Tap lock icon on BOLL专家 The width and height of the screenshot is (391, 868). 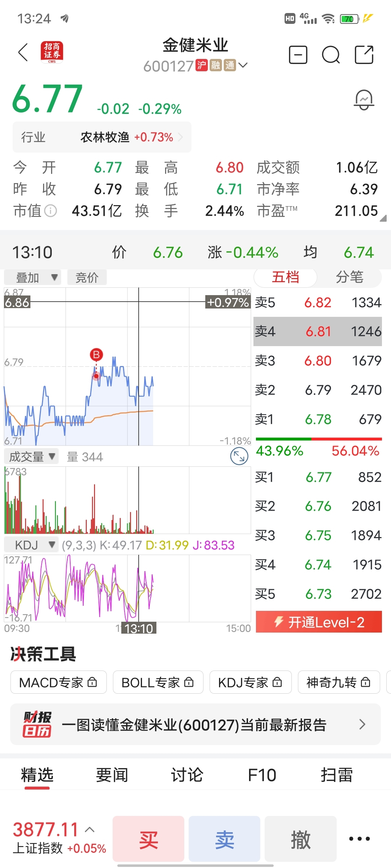coord(189,682)
